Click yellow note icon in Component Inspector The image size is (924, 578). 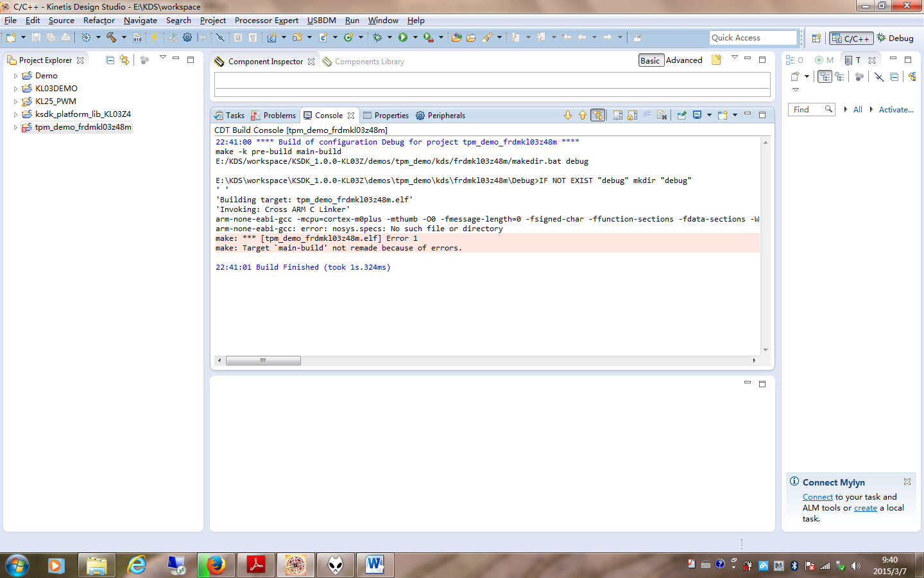click(717, 60)
